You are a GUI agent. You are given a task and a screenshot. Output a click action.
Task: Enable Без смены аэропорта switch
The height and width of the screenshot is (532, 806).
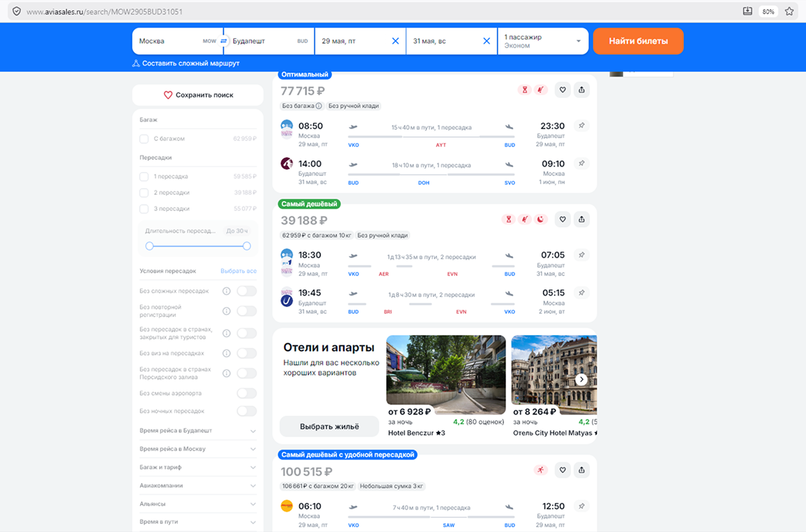point(247,394)
